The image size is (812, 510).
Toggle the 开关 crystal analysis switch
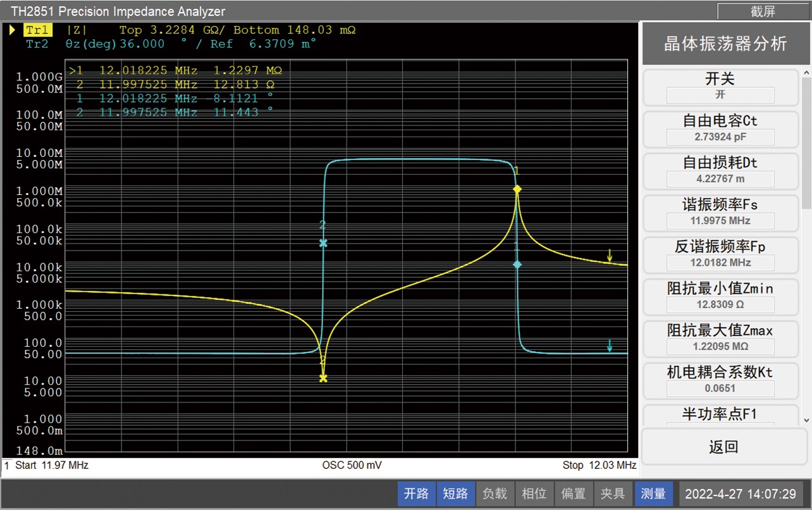click(x=720, y=87)
